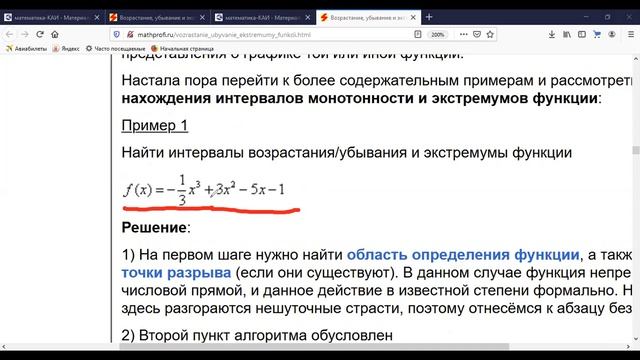
Task: Click the Решение heading text
Action: 154,227
